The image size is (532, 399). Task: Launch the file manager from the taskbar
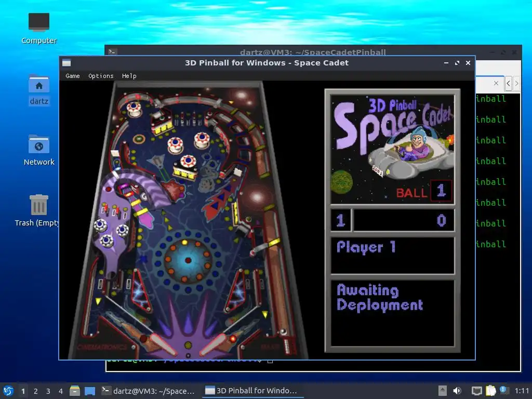tap(74, 391)
